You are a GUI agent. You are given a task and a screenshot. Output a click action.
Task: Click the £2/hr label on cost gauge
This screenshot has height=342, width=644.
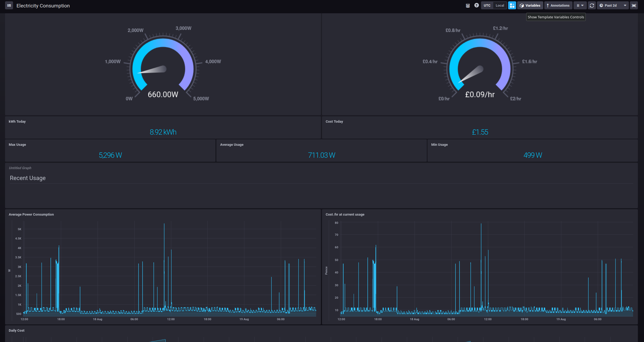[516, 99]
